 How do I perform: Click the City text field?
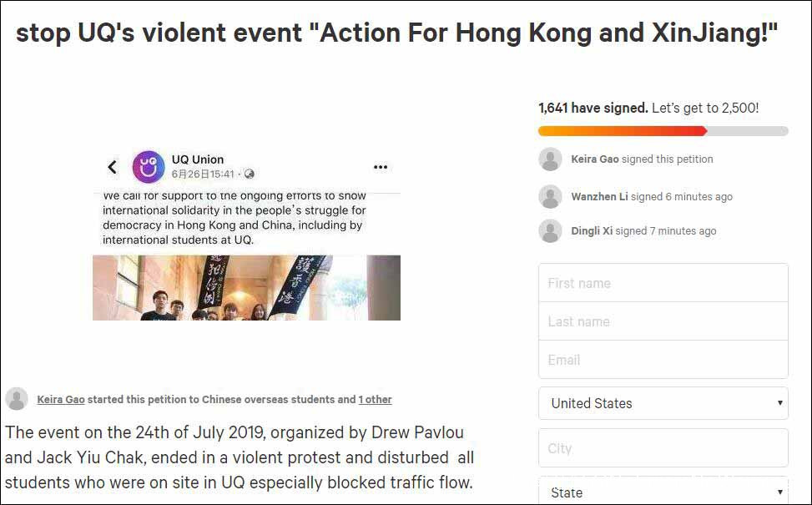click(x=663, y=448)
